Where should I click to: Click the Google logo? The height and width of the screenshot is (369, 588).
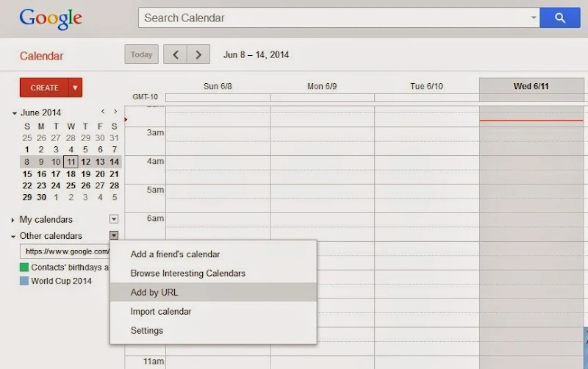(51, 18)
